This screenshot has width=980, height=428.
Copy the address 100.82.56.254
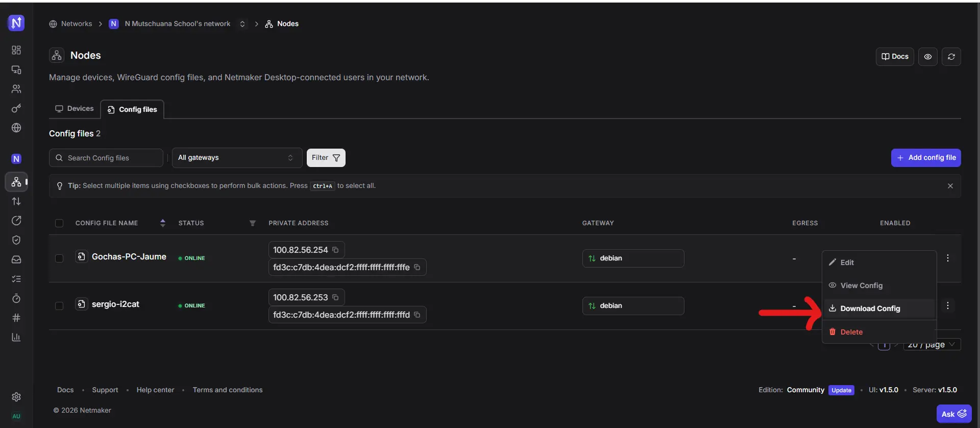click(335, 250)
